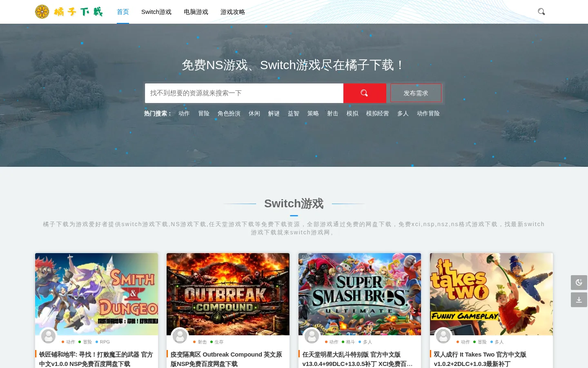Open 电脑游戏 menu item

point(196,12)
